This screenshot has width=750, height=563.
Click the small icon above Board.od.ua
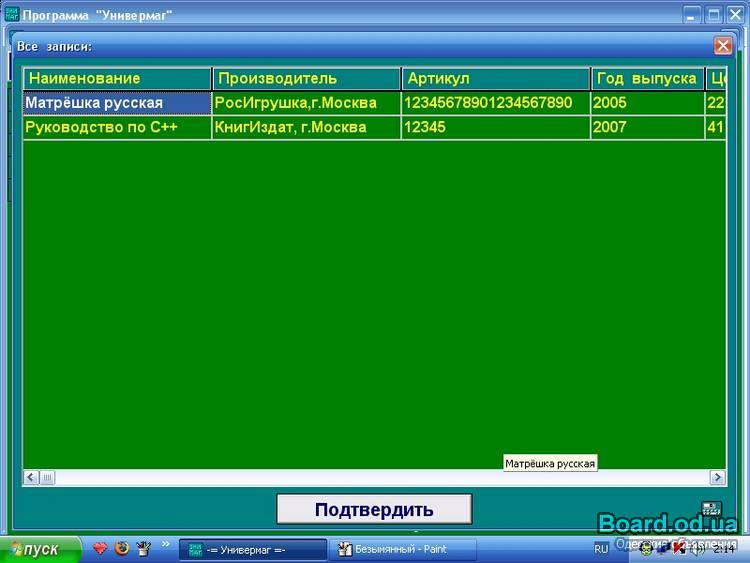pos(711,509)
